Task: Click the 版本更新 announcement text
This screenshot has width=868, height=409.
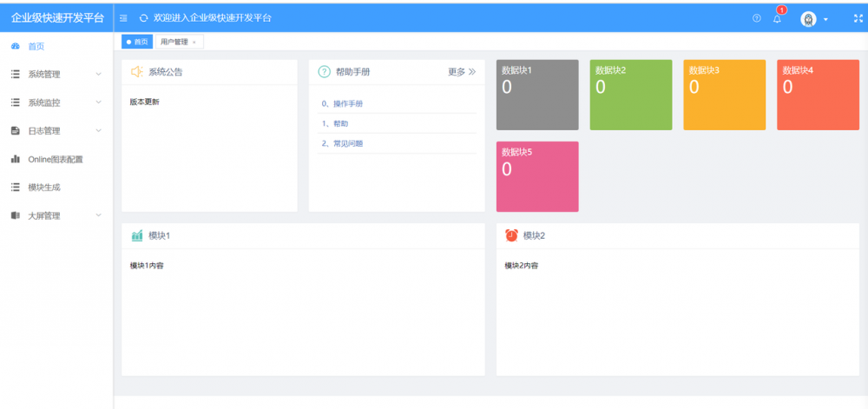Action: pyautogui.click(x=144, y=102)
